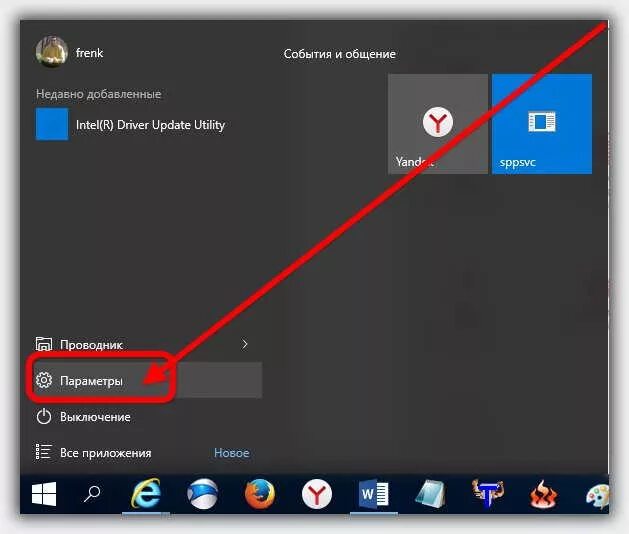The height and width of the screenshot is (534, 629).
Task: Launch Firefox from the taskbar
Action: tap(260, 493)
